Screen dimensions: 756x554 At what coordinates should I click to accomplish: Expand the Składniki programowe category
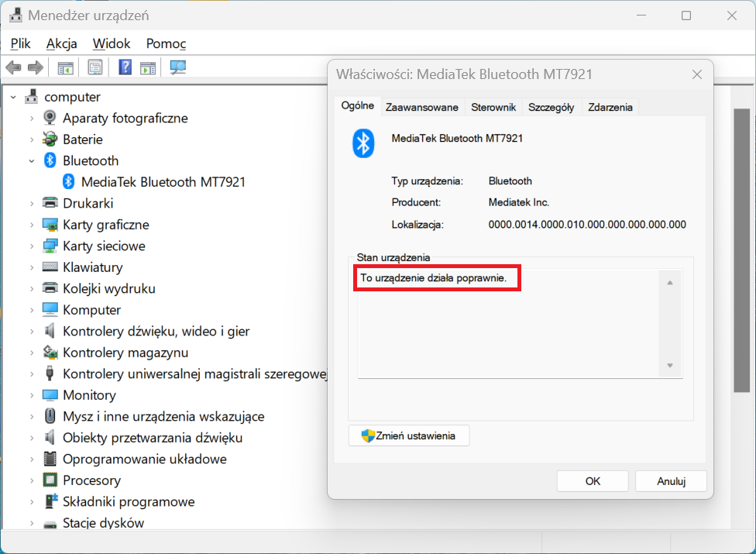(32, 501)
